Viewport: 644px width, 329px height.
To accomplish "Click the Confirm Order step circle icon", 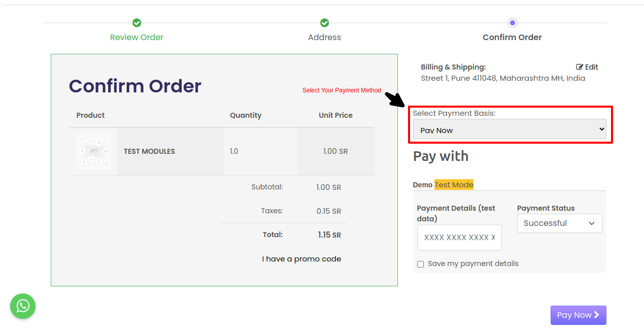I will click(x=513, y=23).
